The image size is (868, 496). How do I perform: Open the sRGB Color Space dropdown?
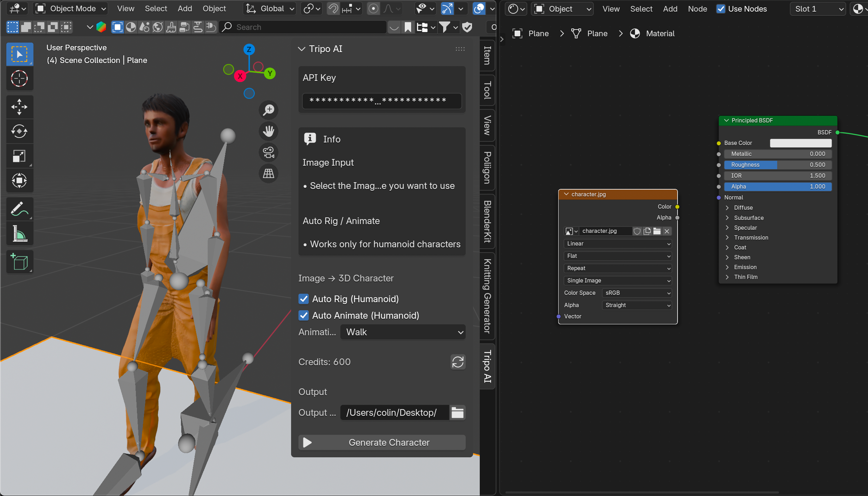637,293
